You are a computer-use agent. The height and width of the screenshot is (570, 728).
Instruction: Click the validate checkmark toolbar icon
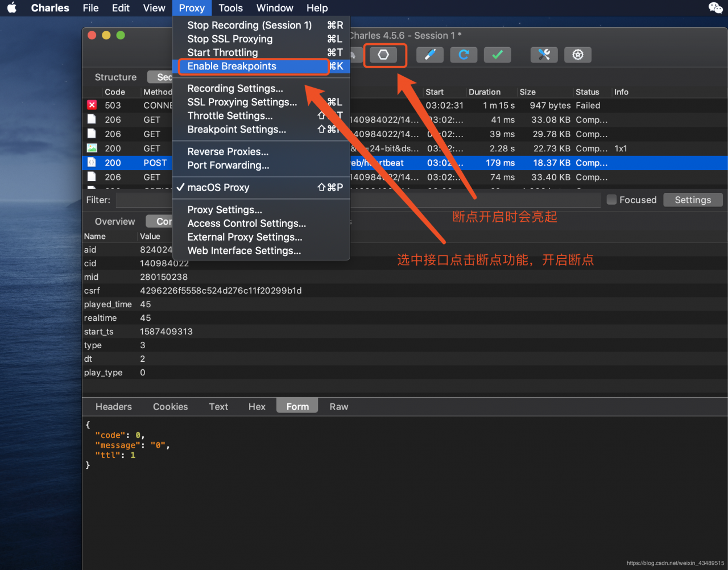(x=498, y=55)
